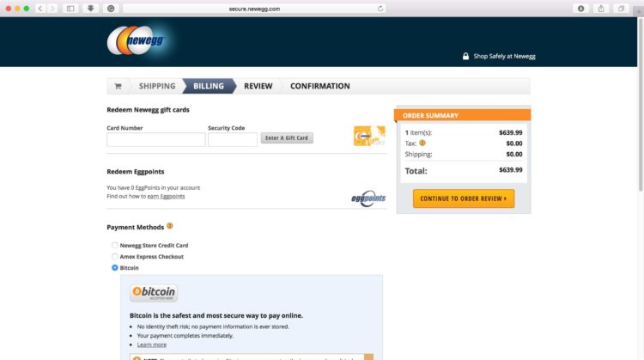The height and width of the screenshot is (360, 644).
Task: Open the Bitcoin Learn more link
Action: click(x=151, y=345)
